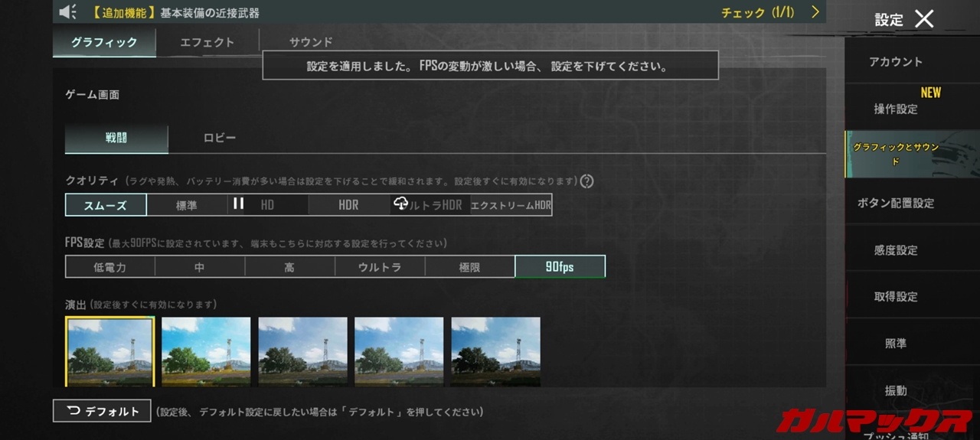Click the quality help question mark icon
This screenshot has height=440, width=980.
tap(586, 181)
